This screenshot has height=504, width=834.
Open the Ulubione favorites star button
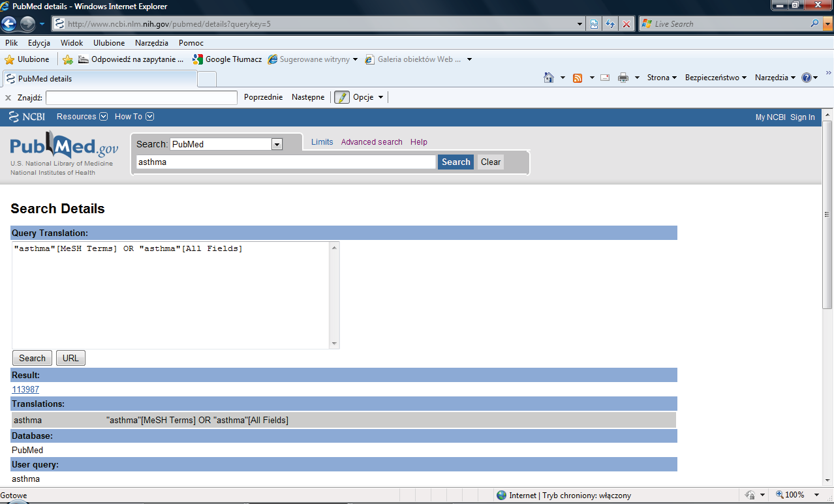pos(27,59)
